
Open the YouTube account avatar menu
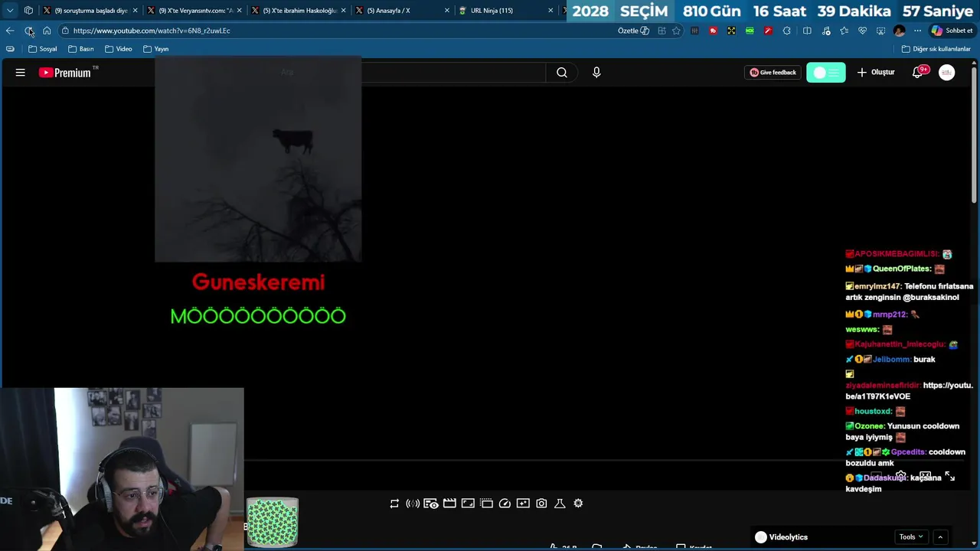pyautogui.click(x=947, y=73)
